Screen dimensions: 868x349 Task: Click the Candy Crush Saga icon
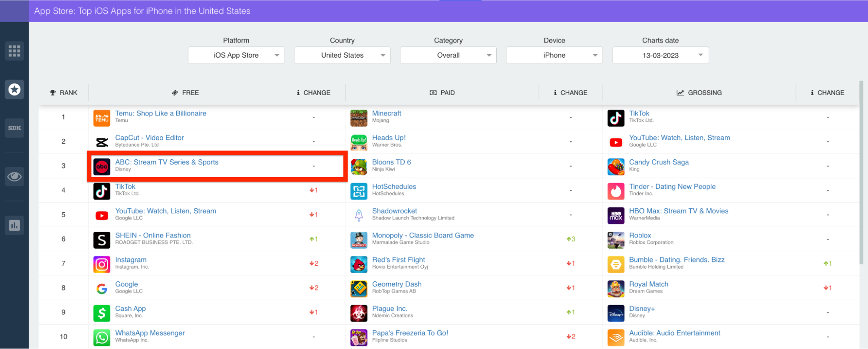(616, 167)
